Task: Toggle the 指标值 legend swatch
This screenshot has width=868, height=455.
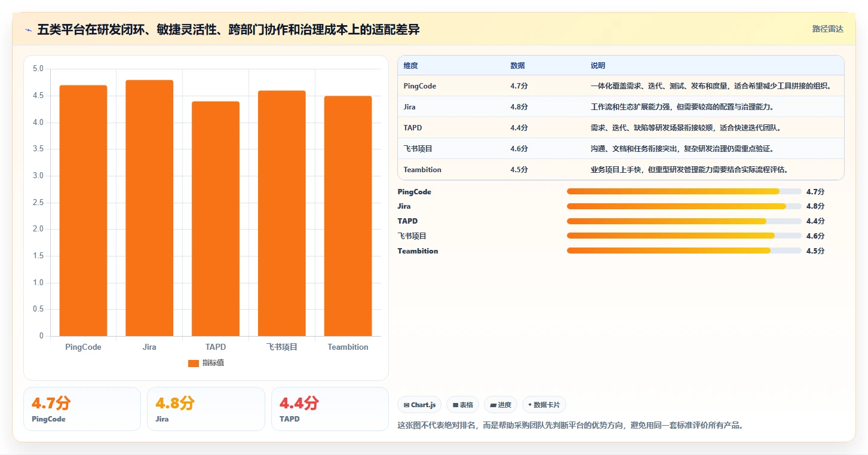Action: point(193,363)
